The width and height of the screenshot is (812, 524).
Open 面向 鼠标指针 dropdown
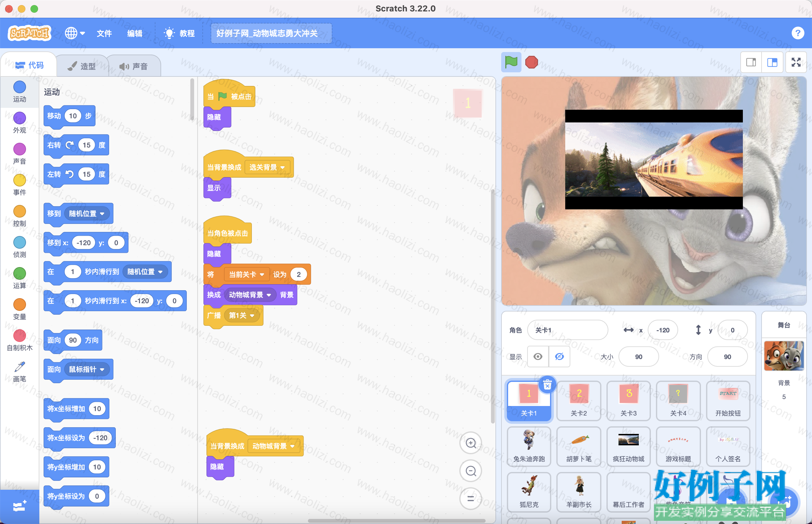(x=87, y=370)
